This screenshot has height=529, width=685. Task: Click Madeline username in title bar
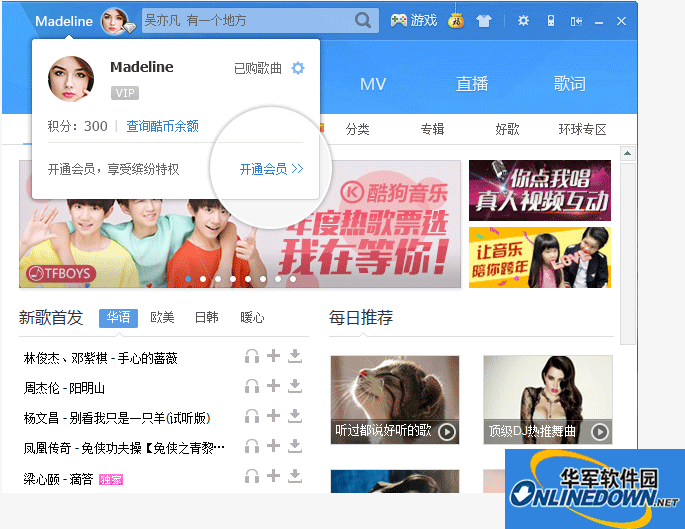[x=64, y=21]
